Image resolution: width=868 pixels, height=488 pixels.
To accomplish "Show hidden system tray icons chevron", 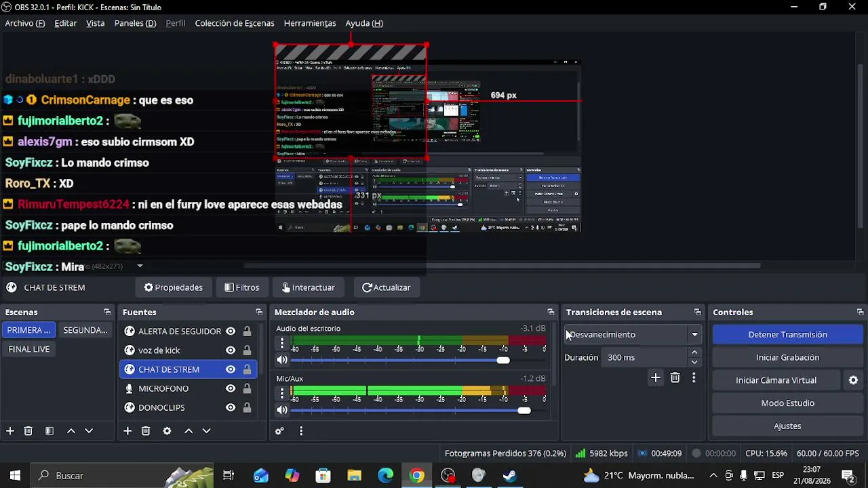I will click(x=713, y=476).
